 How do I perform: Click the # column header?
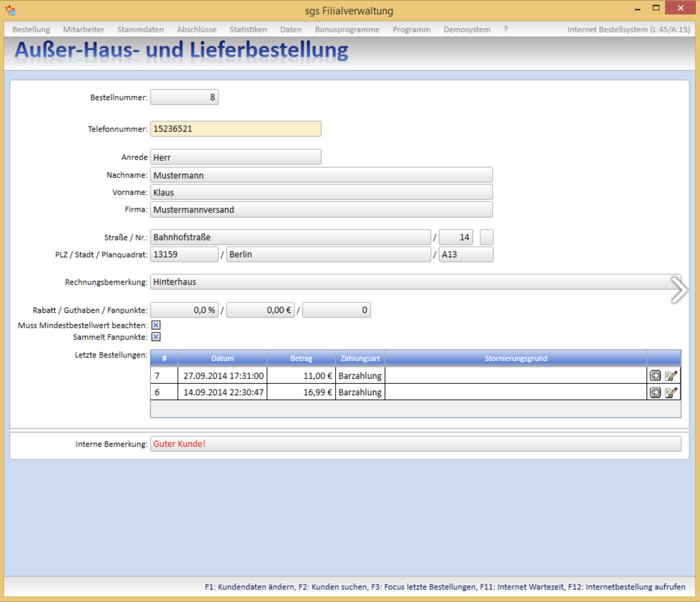(x=164, y=358)
